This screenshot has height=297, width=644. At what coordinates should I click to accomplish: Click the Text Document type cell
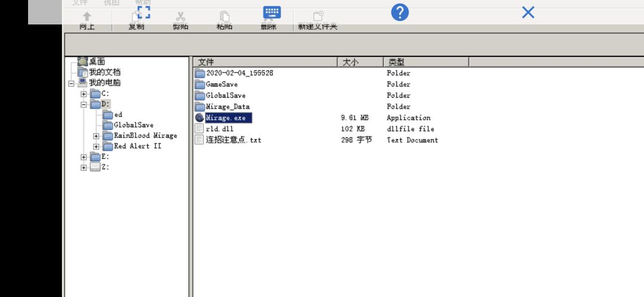(x=413, y=140)
